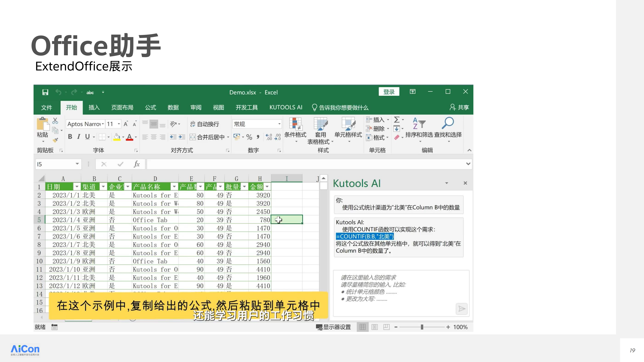This screenshot has height=362, width=644.
Task: Toggle Bold formatting
Action: (70, 137)
